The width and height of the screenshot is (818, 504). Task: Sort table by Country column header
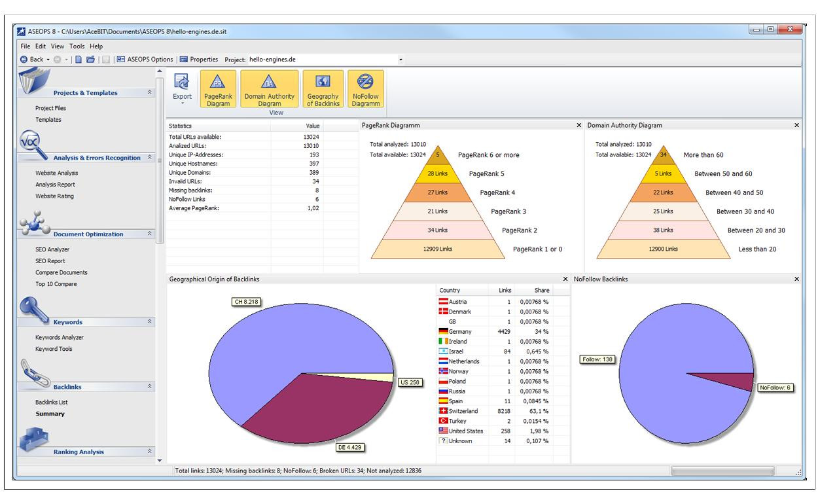(x=462, y=290)
